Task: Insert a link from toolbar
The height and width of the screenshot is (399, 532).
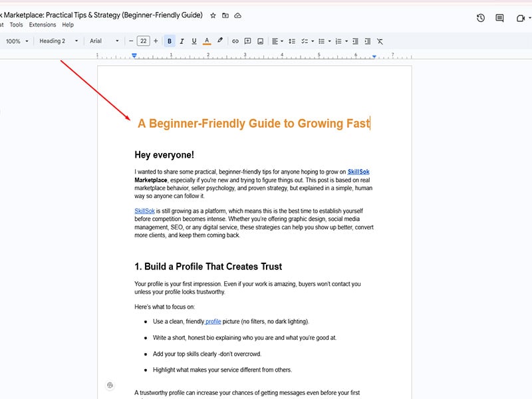Action: pyautogui.click(x=235, y=41)
